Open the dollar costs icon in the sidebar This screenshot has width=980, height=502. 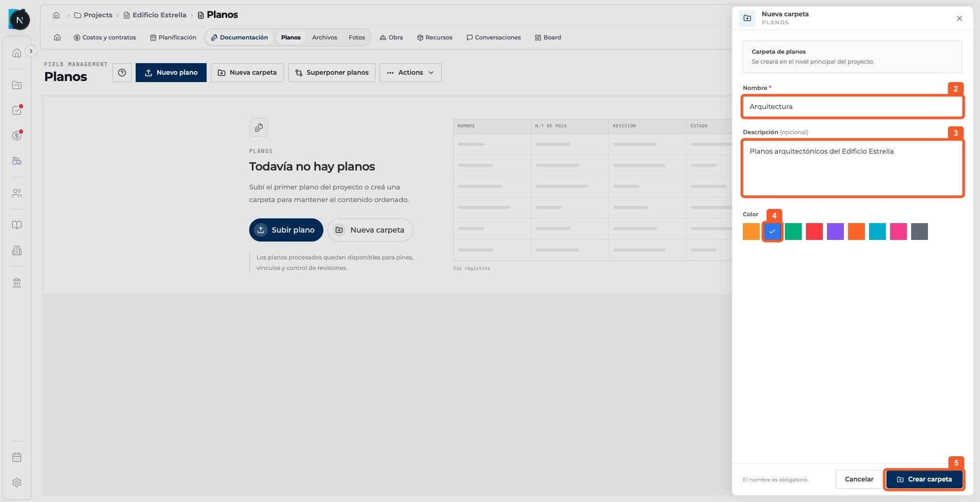17,135
